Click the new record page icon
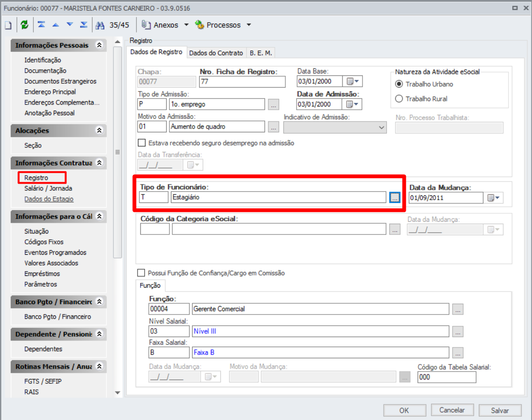The width and height of the screenshot is (532, 420). click(8, 25)
